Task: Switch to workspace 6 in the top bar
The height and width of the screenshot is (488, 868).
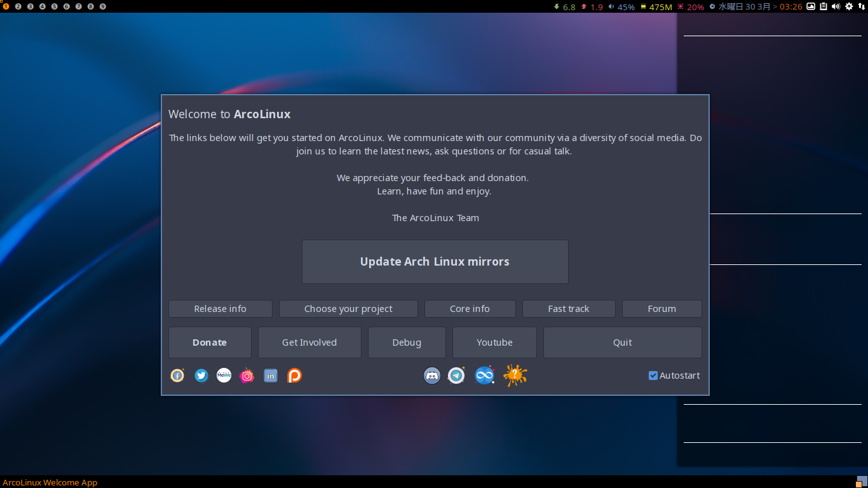Action: [x=67, y=6]
